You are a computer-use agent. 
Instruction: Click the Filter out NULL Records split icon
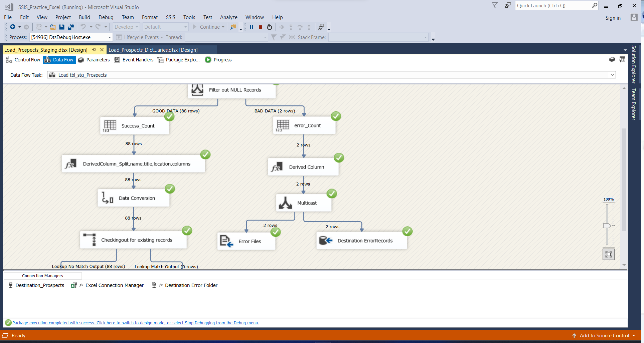197,90
